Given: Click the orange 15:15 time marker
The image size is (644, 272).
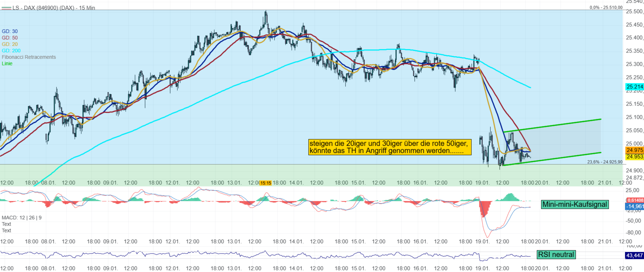Looking at the screenshot, I should (265, 183).
